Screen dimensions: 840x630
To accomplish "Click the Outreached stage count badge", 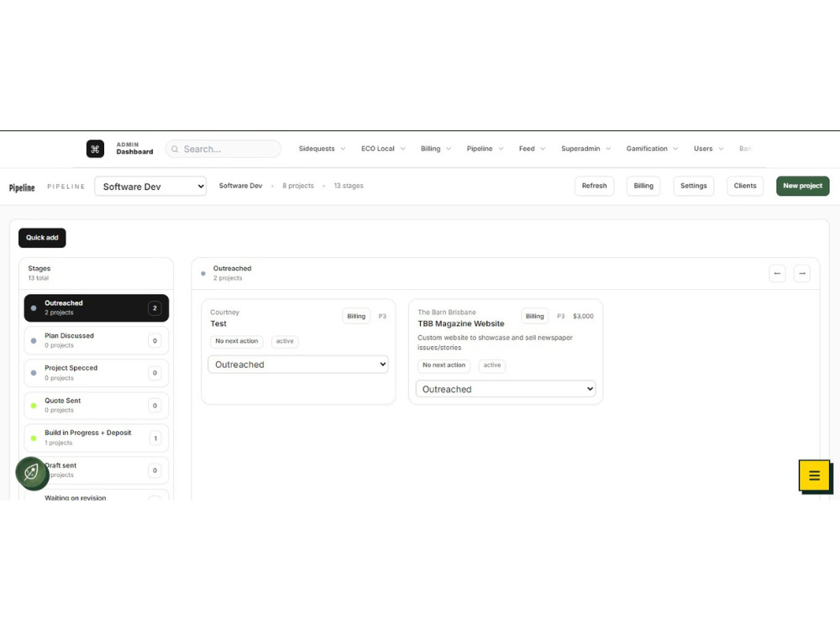I will (155, 308).
